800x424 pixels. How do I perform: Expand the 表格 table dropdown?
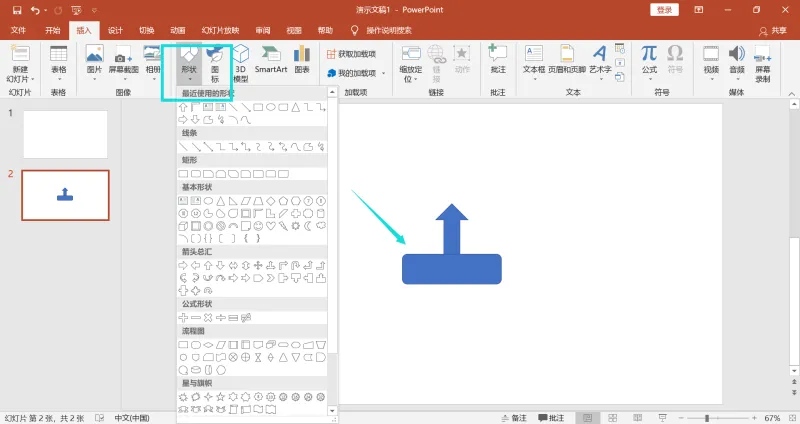pos(59,79)
